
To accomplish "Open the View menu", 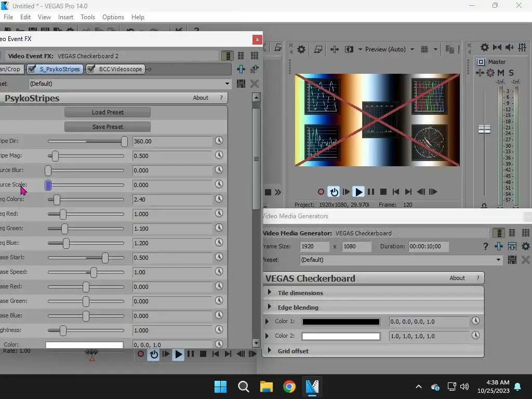I will [x=44, y=17].
